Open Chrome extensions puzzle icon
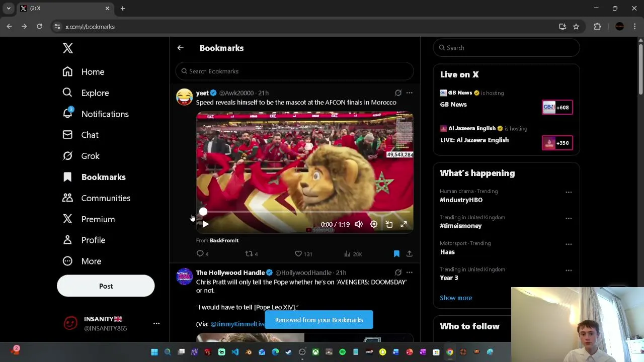644x362 pixels. (x=598, y=27)
